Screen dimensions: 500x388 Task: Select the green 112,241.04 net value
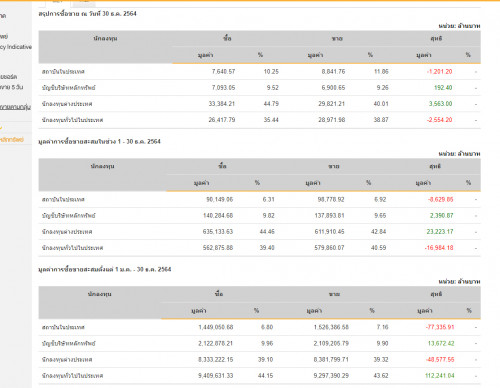[440, 376]
